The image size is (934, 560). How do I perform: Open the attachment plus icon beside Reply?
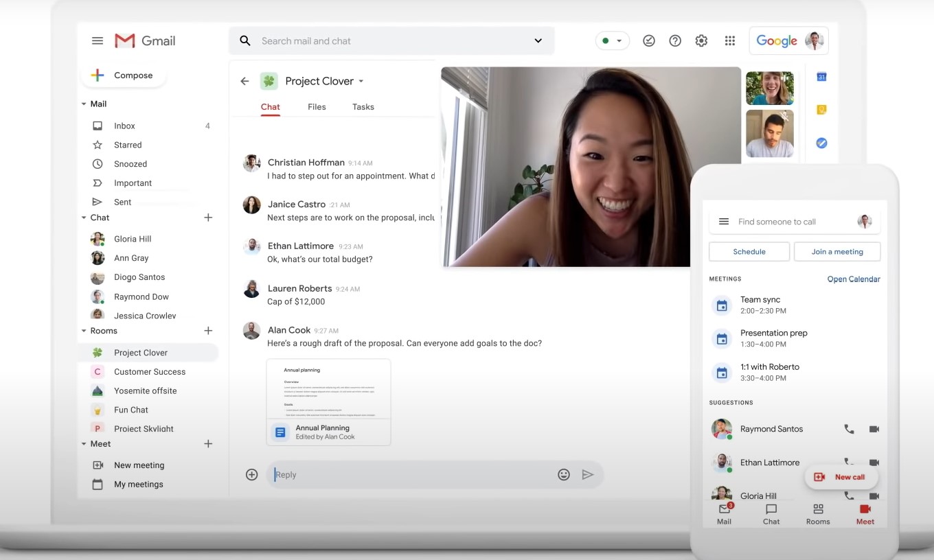(252, 474)
